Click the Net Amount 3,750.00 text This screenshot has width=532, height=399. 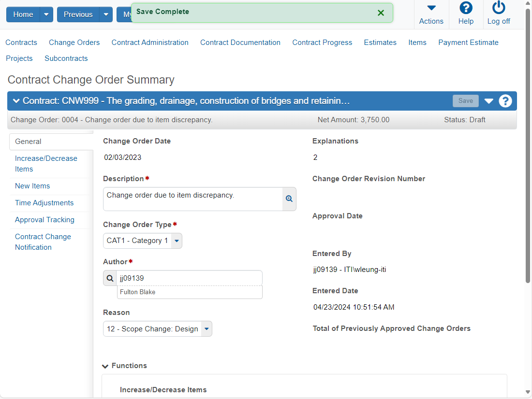pos(354,120)
